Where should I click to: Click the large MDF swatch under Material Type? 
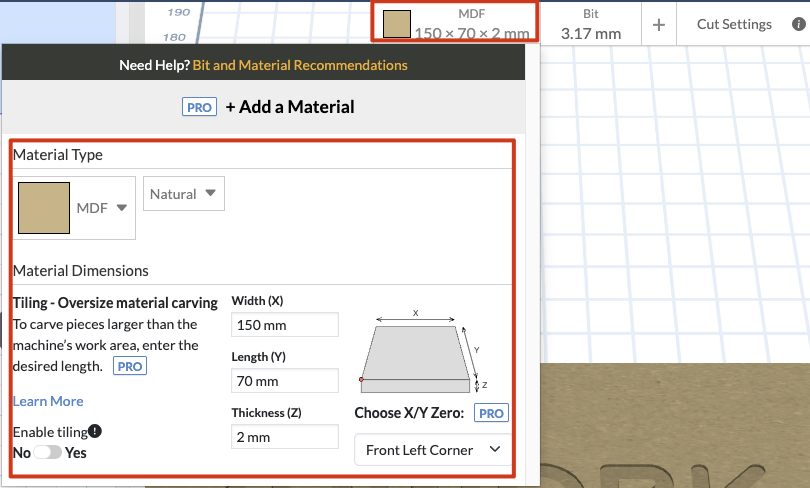(x=44, y=207)
